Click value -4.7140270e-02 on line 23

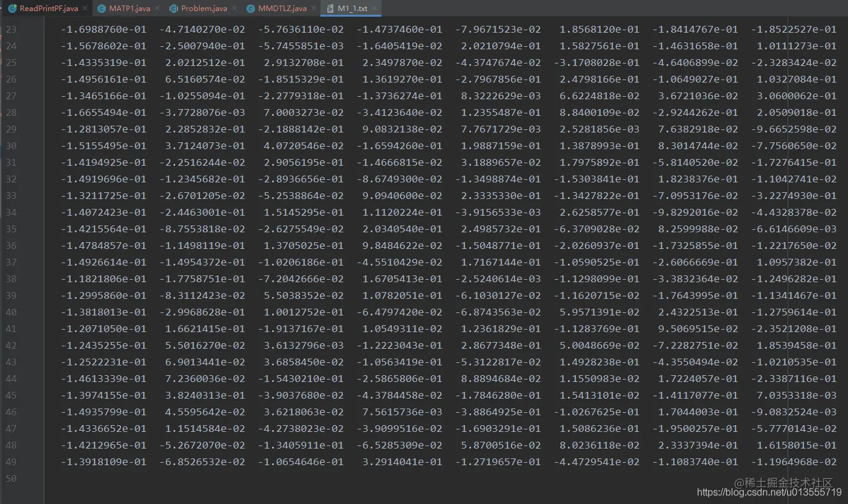(202, 30)
